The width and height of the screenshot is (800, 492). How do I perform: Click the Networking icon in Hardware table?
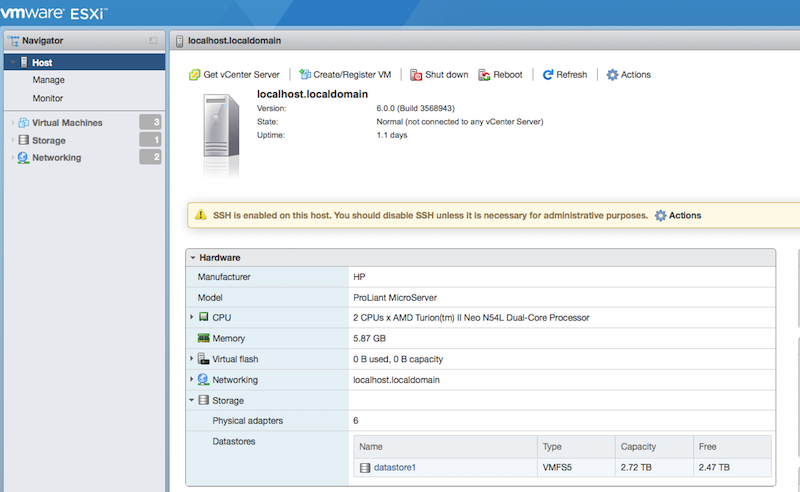point(203,379)
